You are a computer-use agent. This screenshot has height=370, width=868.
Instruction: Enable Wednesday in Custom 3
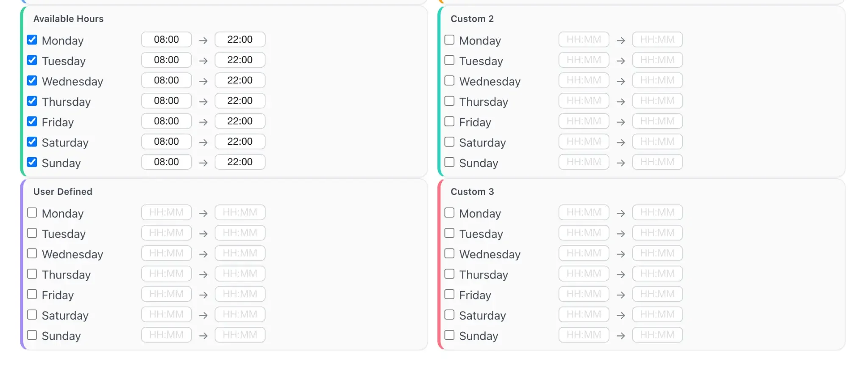[x=449, y=253]
